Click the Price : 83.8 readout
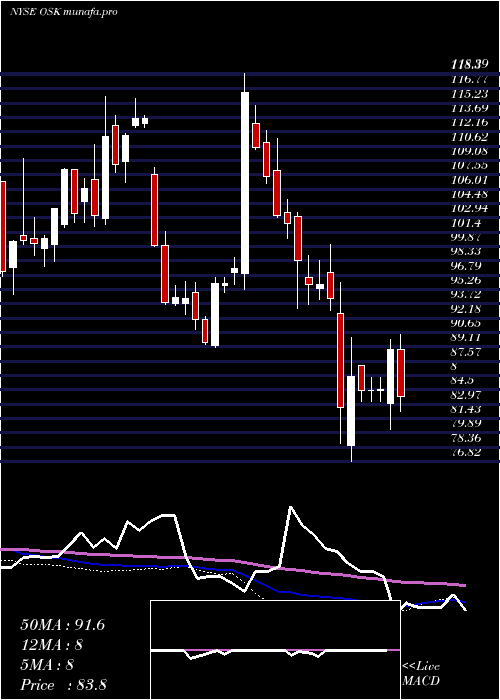The height and width of the screenshot is (700, 500). pyautogui.click(x=63, y=685)
